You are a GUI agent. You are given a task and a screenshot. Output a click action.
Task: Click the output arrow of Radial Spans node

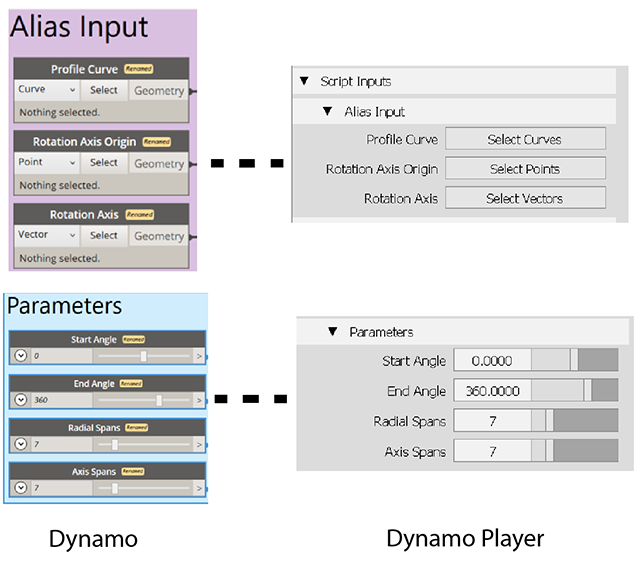199,444
